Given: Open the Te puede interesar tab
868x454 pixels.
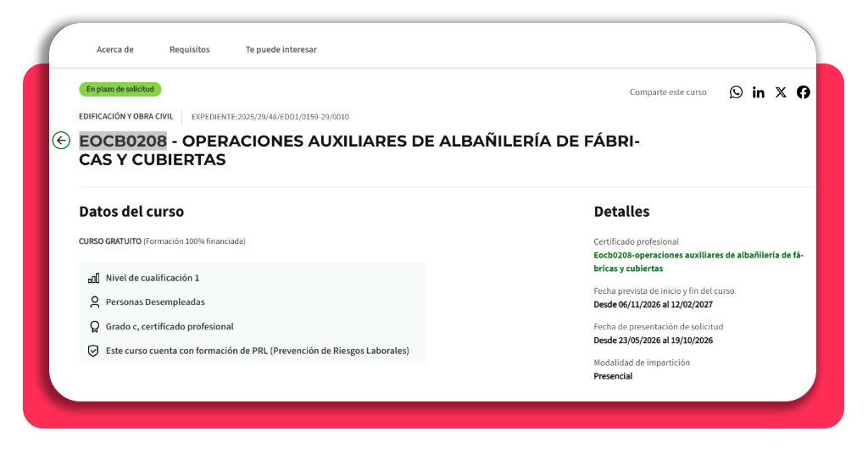Looking at the screenshot, I should 281,49.
